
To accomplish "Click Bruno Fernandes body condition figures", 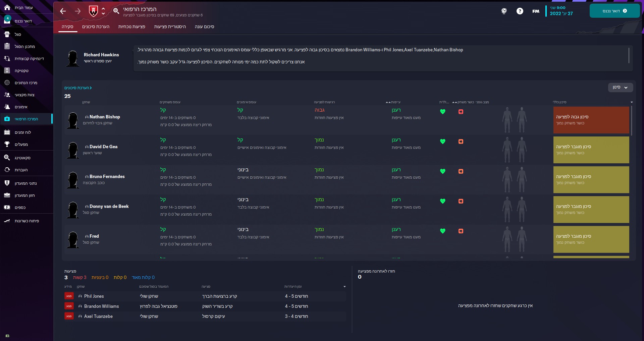I will point(515,180).
